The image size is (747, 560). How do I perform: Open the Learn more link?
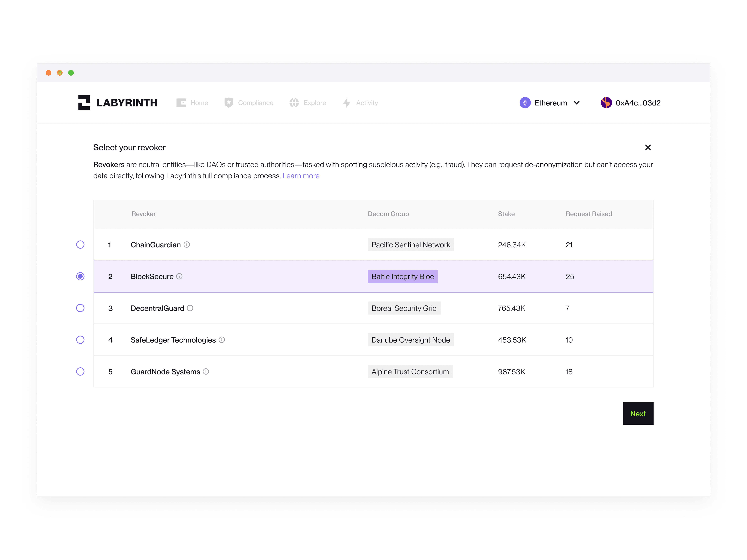coord(301,176)
